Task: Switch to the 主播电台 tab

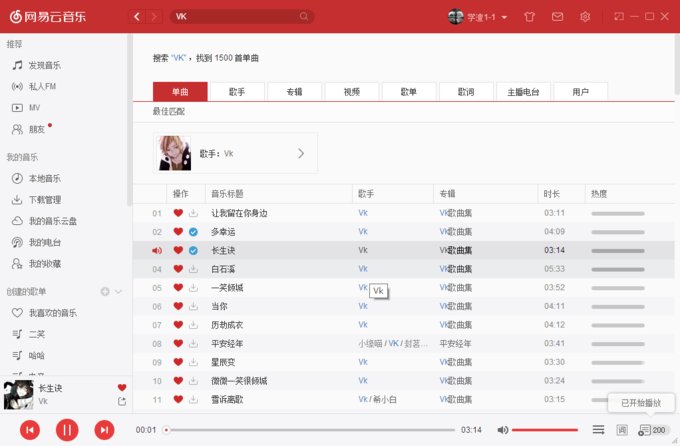Action: (x=523, y=92)
